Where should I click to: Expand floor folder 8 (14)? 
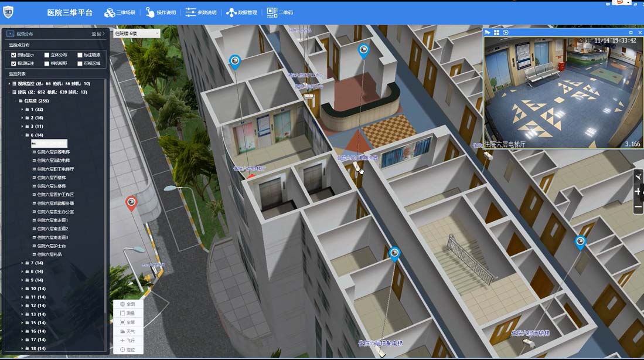(22, 271)
